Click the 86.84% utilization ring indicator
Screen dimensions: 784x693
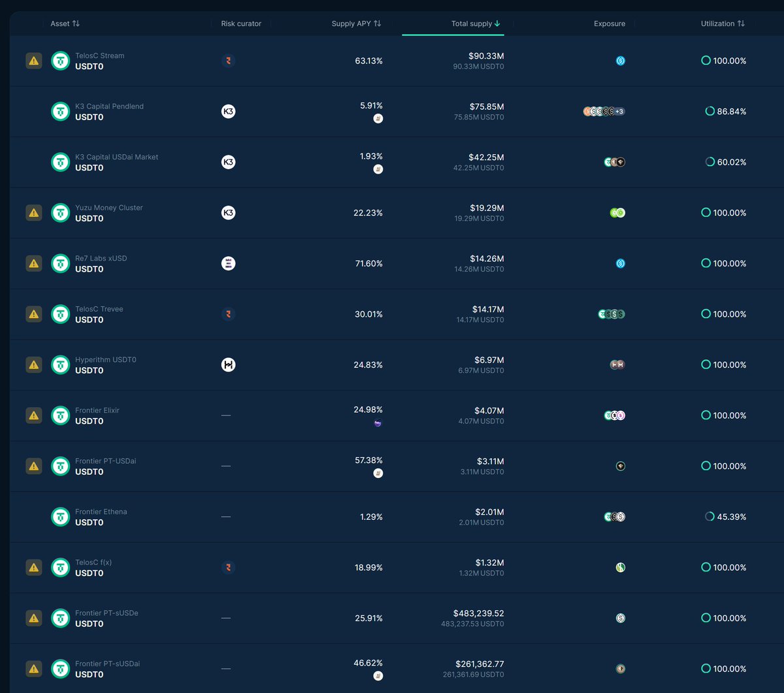(x=710, y=112)
